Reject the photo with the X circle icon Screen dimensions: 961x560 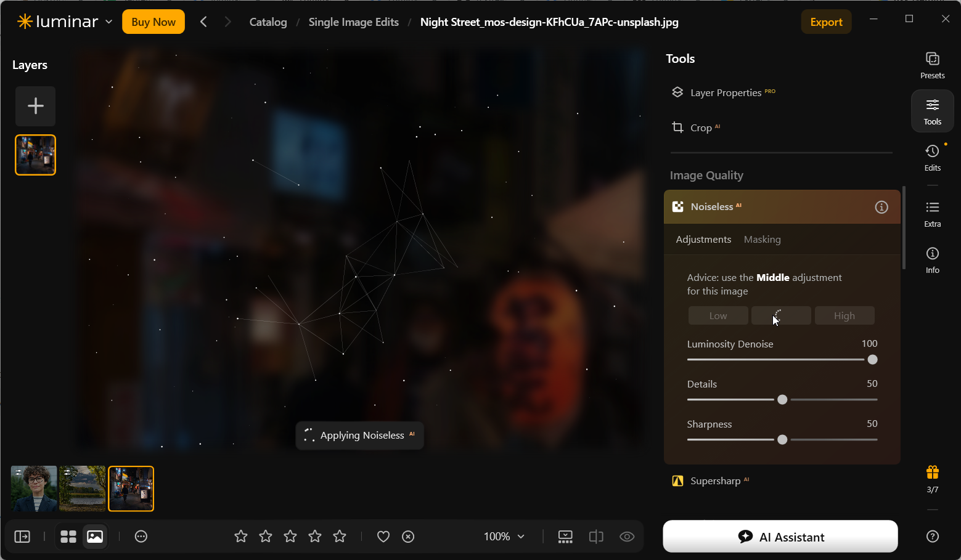click(x=408, y=537)
